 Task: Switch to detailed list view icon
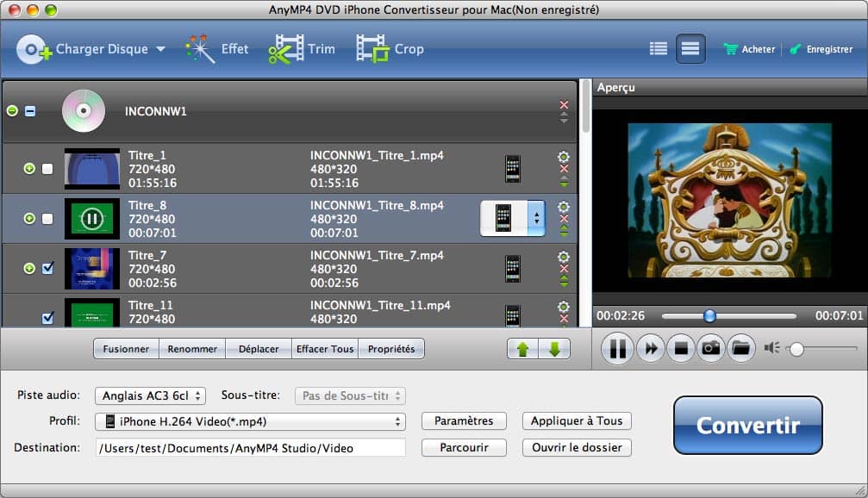(x=659, y=49)
